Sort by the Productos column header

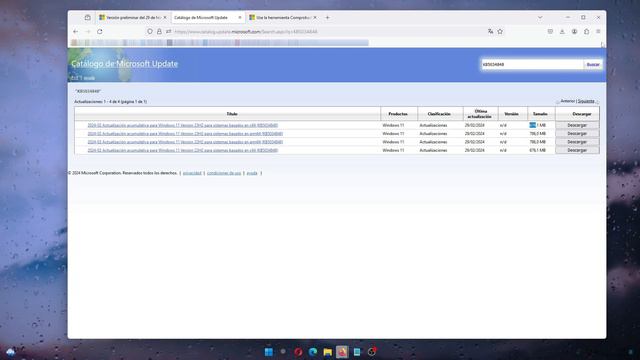(398, 114)
